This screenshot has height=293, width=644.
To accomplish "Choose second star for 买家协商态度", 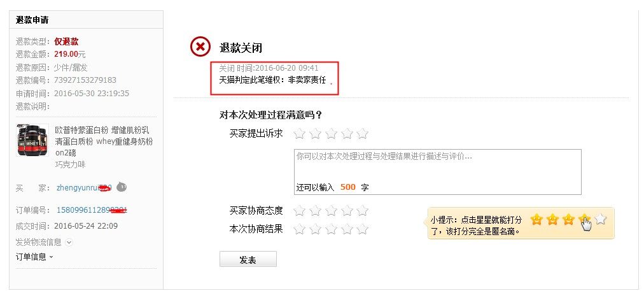I will click(315, 211).
